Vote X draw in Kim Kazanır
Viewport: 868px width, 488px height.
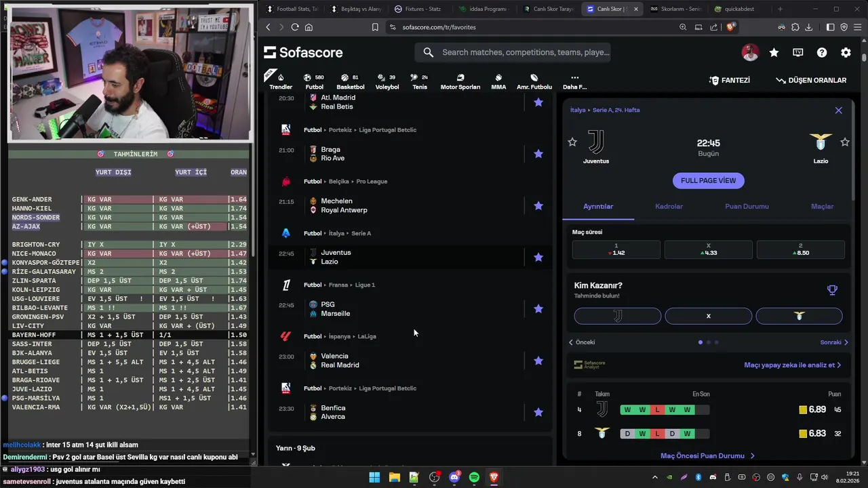709,316
